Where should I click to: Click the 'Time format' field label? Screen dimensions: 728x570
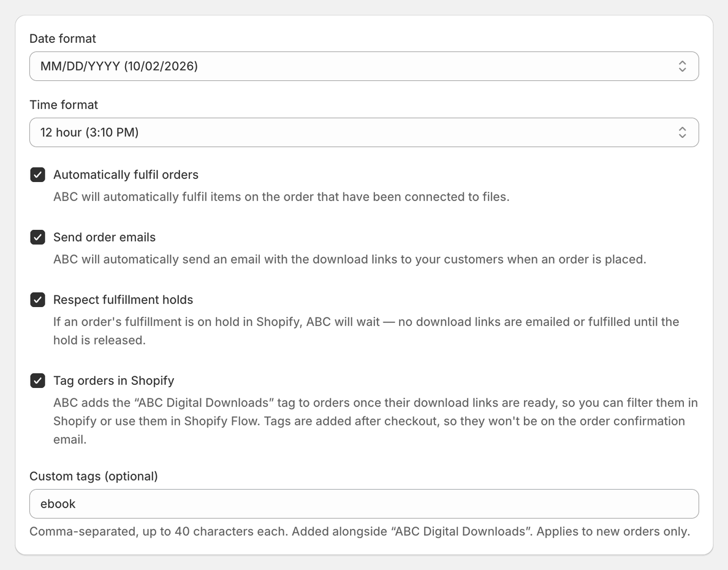coord(64,105)
